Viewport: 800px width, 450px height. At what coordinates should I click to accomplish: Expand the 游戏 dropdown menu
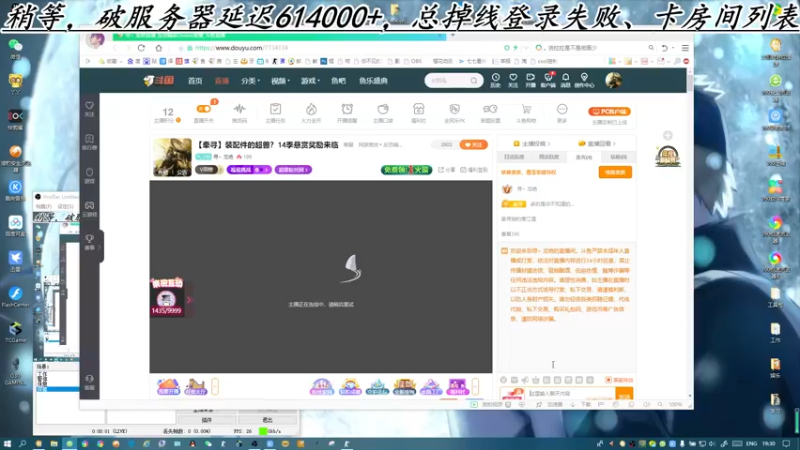(310, 81)
